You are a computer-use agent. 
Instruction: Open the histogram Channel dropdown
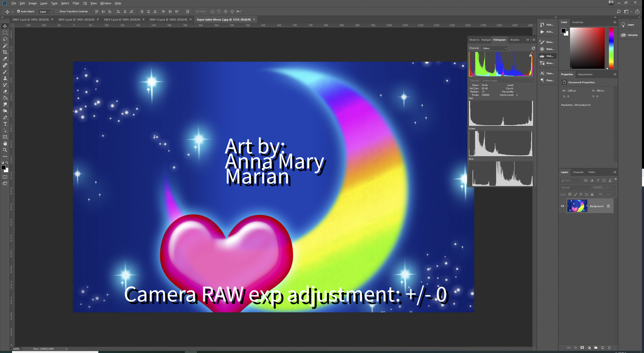pos(494,48)
